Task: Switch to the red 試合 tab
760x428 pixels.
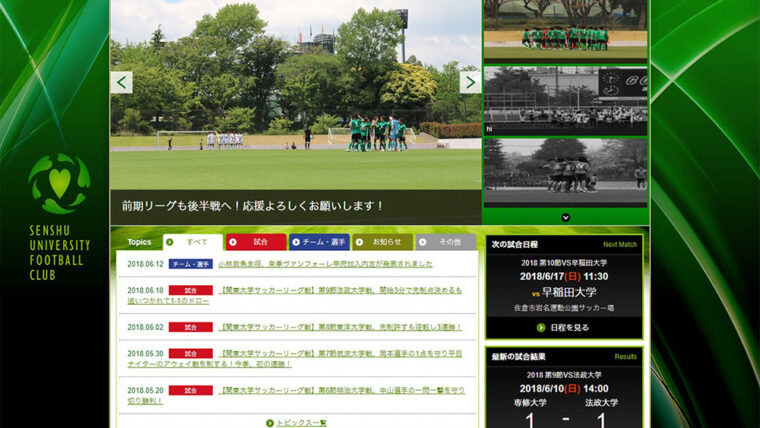Action: click(256, 242)
